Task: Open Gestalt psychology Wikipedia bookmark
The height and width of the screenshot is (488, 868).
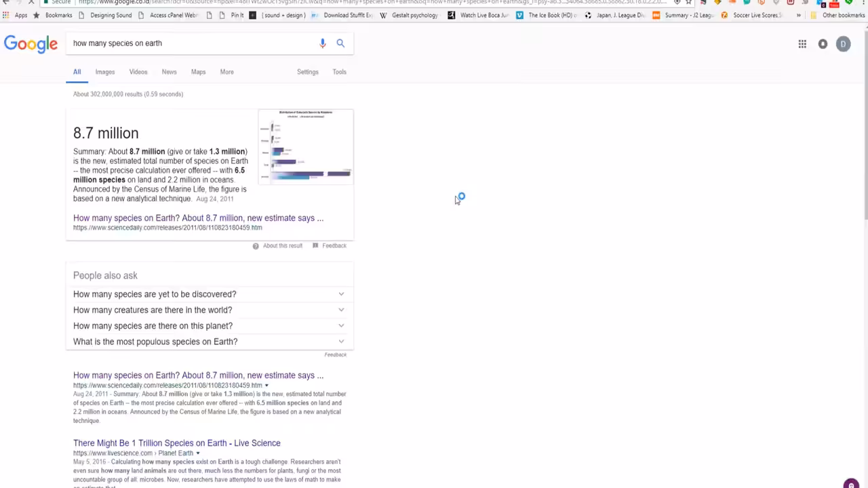Action: tap(409, 15)
